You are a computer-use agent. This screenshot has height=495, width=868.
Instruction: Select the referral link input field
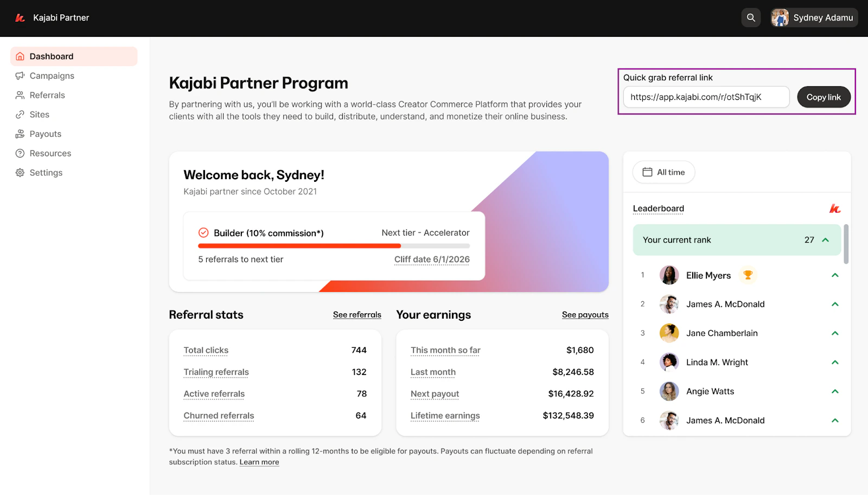coord(706,97)
